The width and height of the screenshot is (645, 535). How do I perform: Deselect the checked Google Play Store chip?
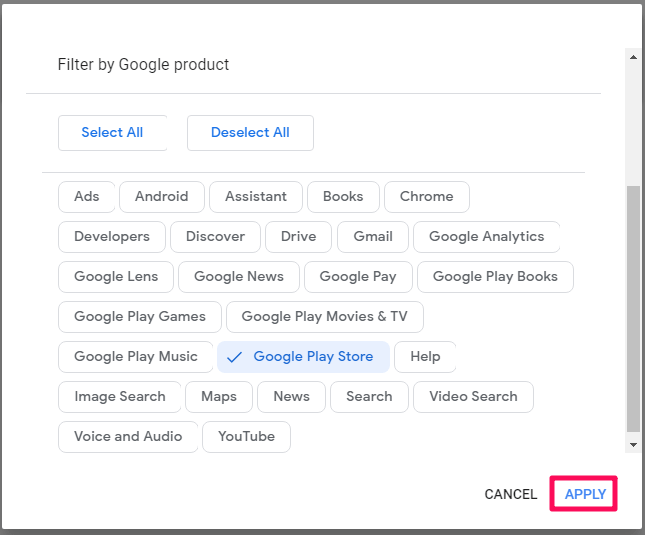tap(303, 357)
